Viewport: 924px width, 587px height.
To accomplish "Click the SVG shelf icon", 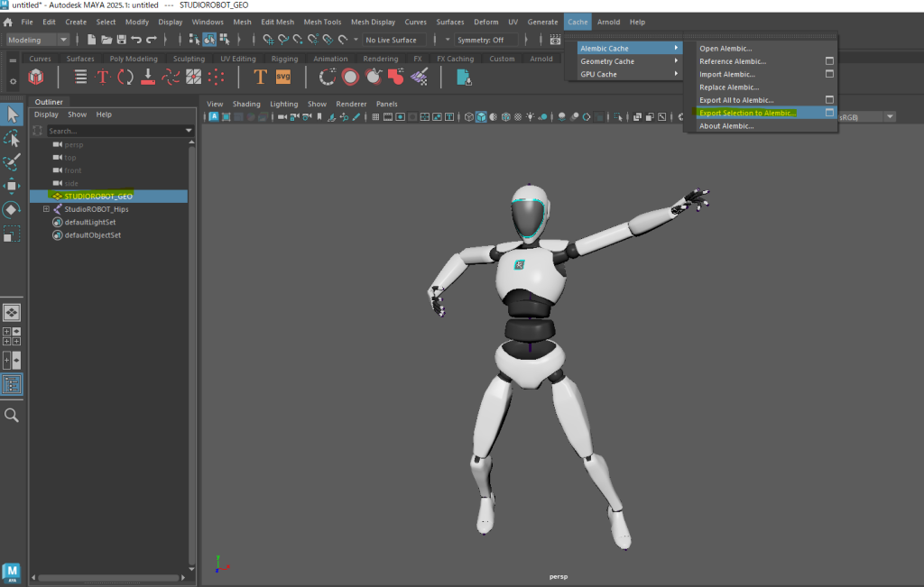I will click(x=283, y=77).
